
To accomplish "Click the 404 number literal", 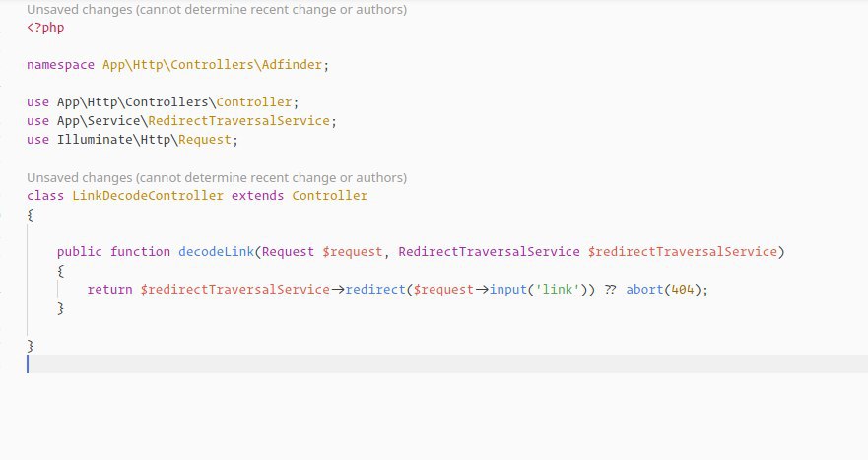I will 682,290.
